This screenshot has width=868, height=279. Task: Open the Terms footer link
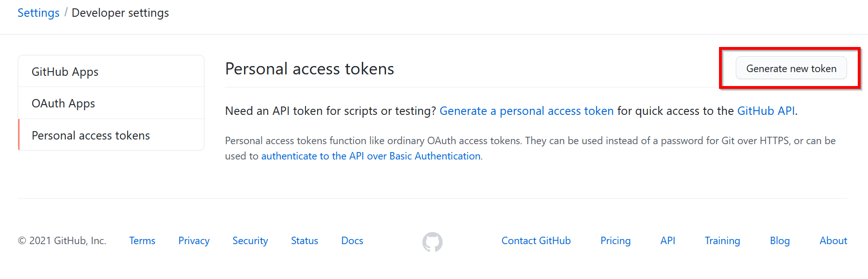[142, 241]
